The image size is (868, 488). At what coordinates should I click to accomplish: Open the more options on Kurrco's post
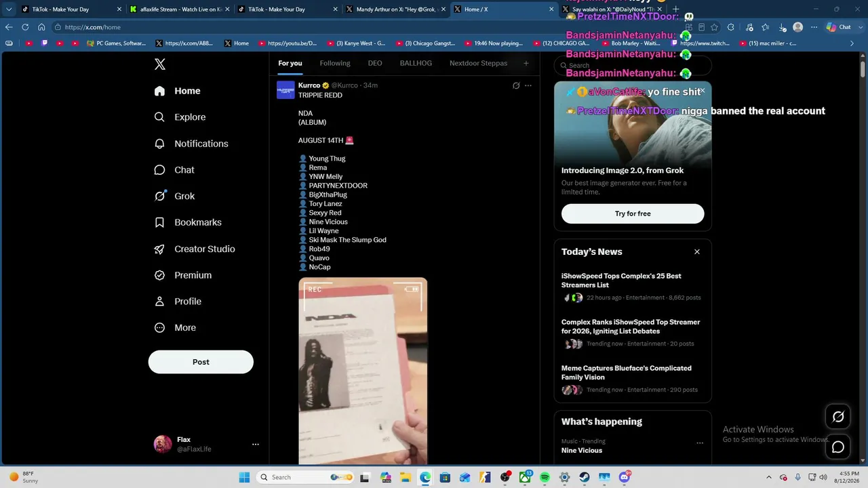(x=528, y=85)
